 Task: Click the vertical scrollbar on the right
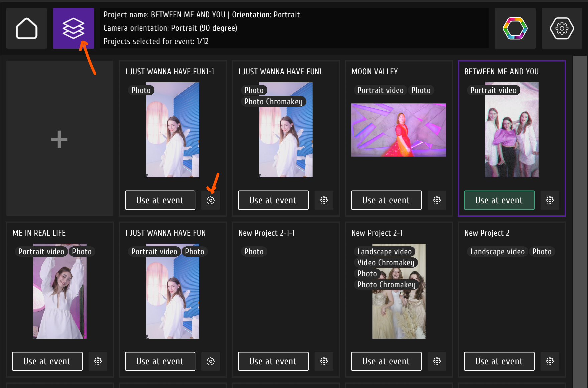click(x=580, y=222)
